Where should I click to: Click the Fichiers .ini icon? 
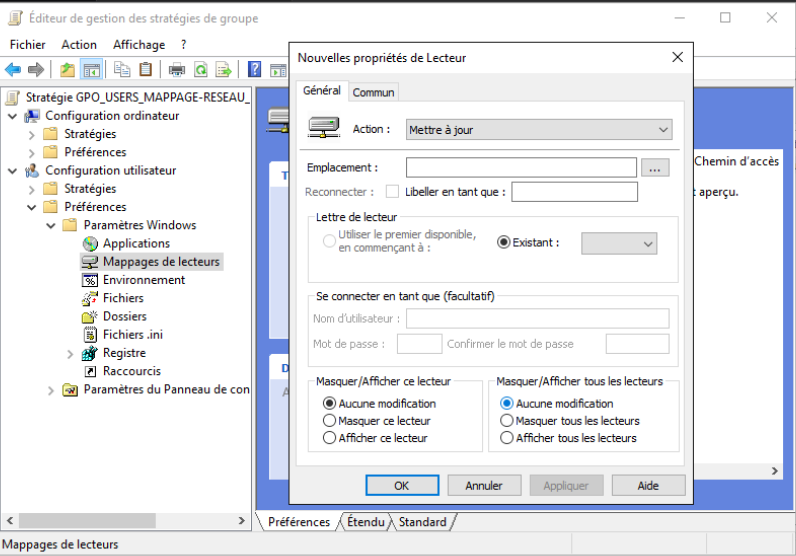point(90,335)
